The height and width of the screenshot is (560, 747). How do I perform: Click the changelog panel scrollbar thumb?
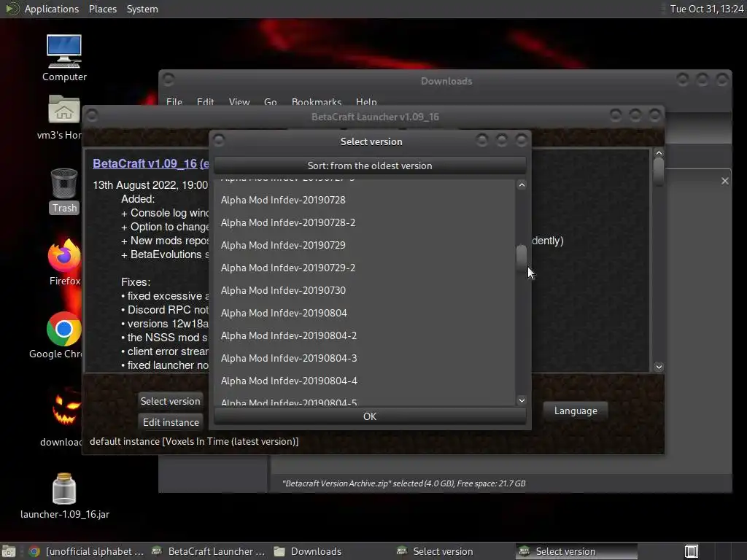tap(659, 171)
